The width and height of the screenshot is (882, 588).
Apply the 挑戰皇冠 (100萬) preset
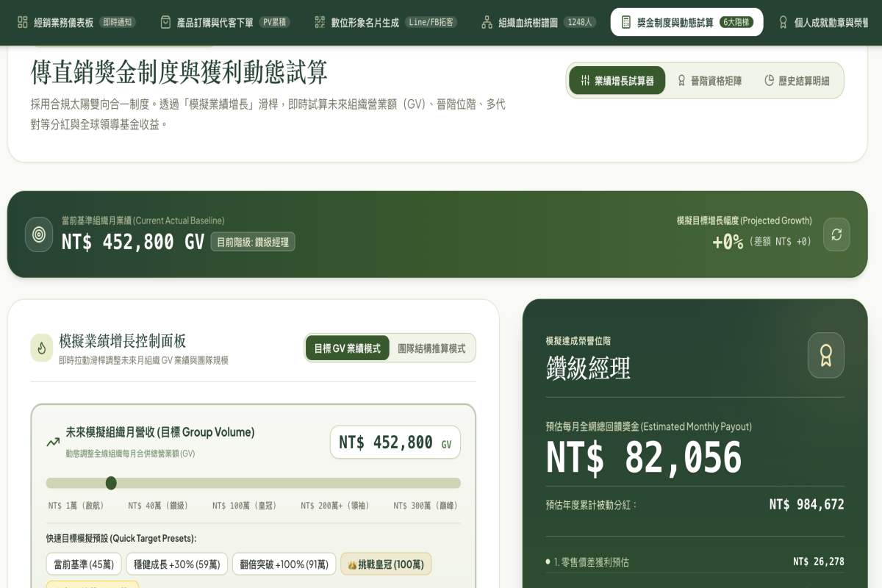386,564
